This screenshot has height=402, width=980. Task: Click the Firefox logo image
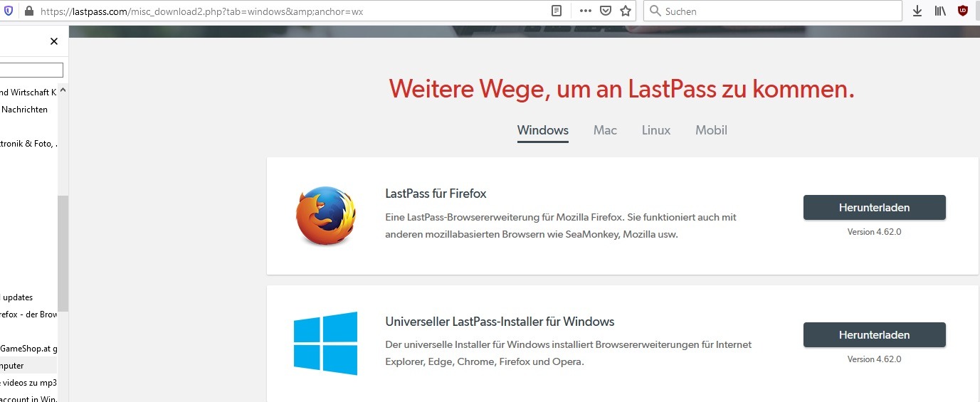(326, 216)
